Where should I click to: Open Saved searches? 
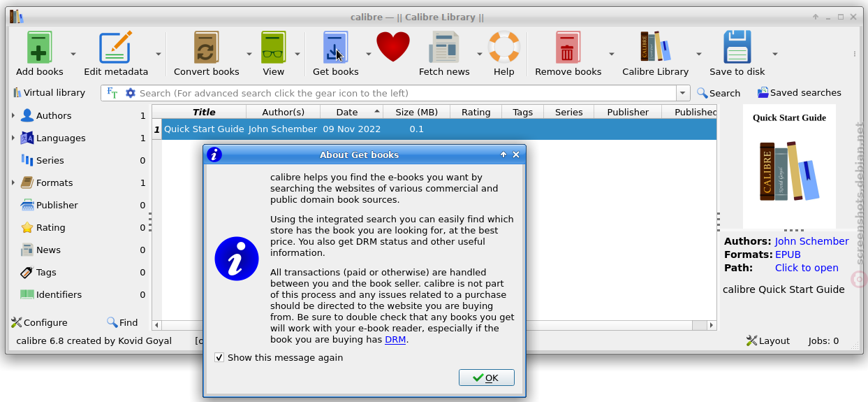(x=800, y=93)
